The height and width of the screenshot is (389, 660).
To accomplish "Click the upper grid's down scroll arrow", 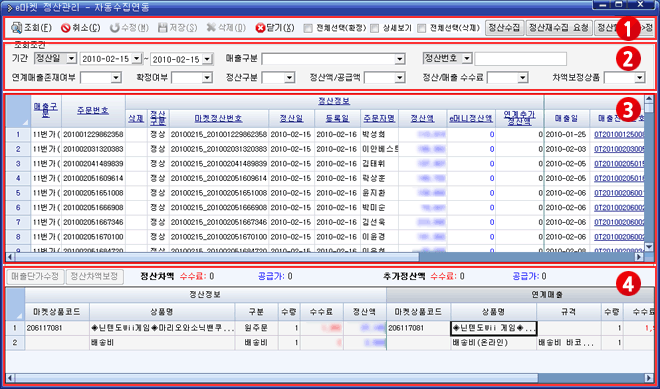I will click(x=649, y=247).
